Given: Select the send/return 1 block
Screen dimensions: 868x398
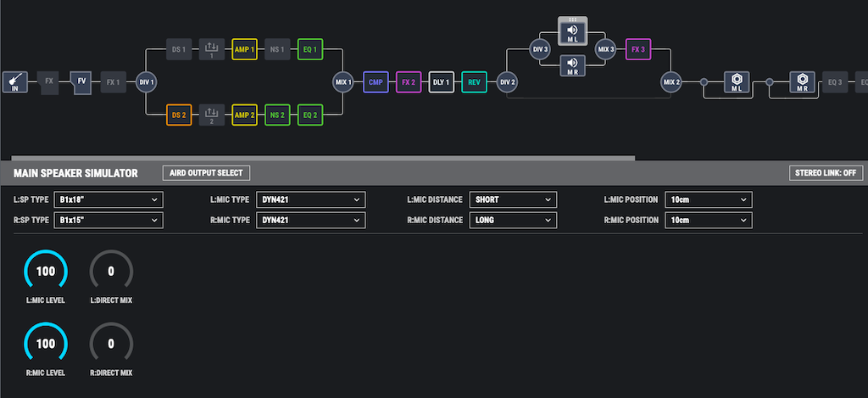Looking at the screenshot, I should [x=211, y=49].
